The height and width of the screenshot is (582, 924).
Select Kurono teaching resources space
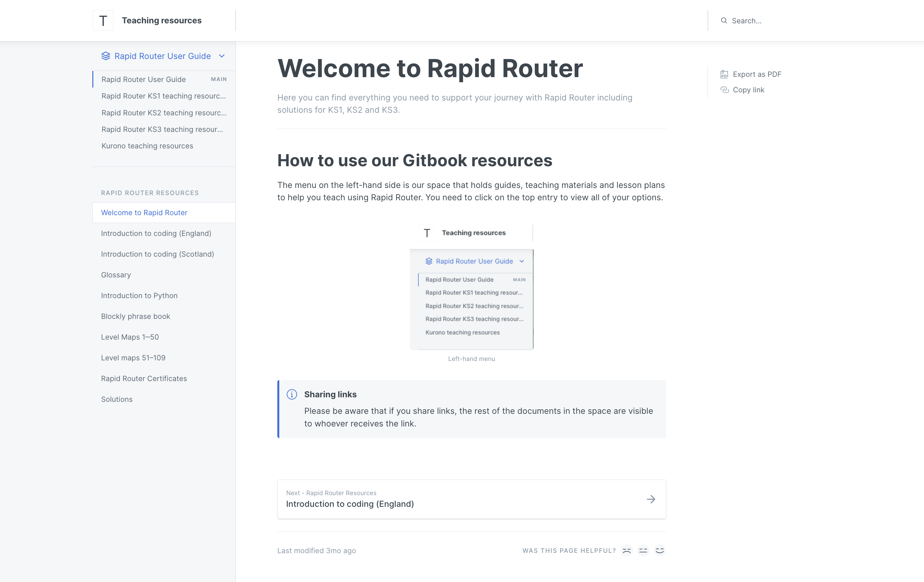(x=147, y=146)
